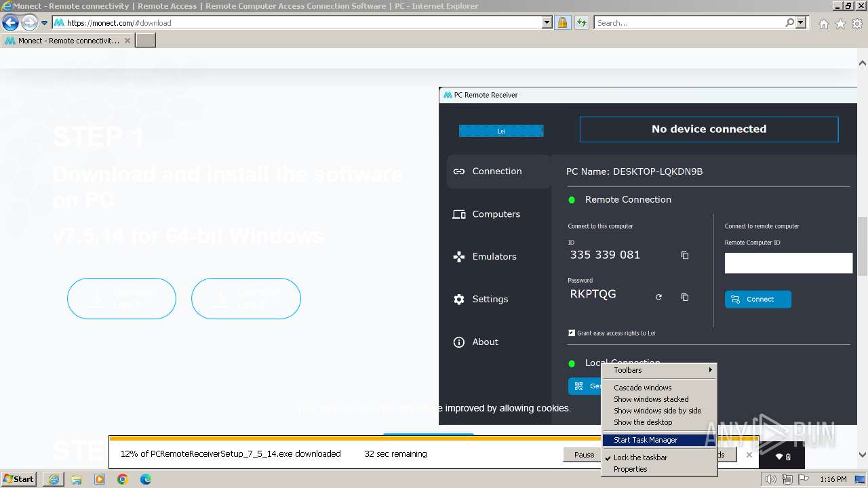Click the QR code icon button
868x488 pixels.
[578, 386]
